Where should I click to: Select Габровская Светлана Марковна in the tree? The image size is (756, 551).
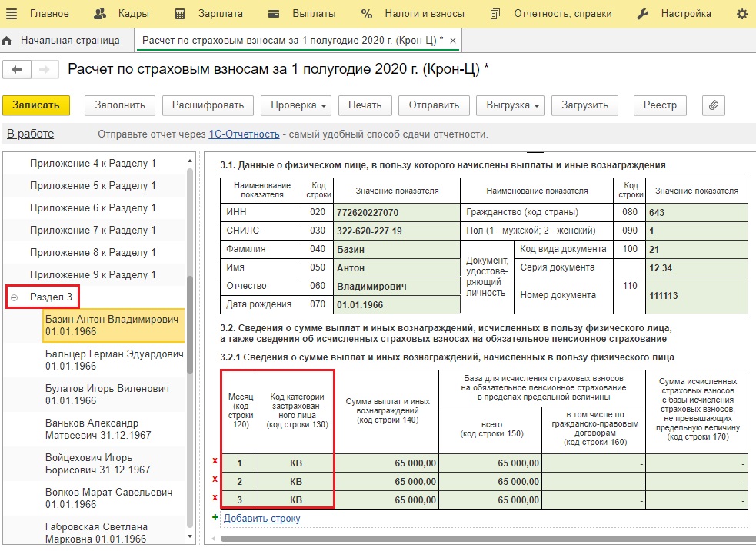pyautogui.click(x=96, y=533)
